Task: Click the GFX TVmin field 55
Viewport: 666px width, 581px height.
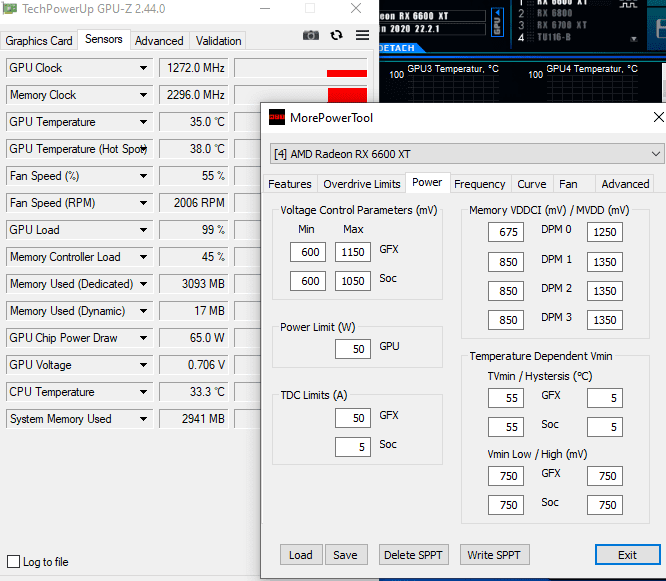Action: pyautogui.click(x=506, y=398)
